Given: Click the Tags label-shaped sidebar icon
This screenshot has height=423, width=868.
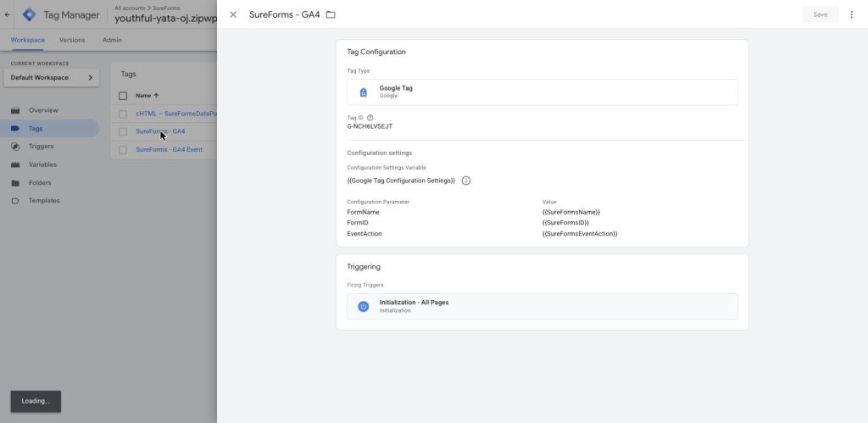Looking at the screenshot, I should (15, 129).
